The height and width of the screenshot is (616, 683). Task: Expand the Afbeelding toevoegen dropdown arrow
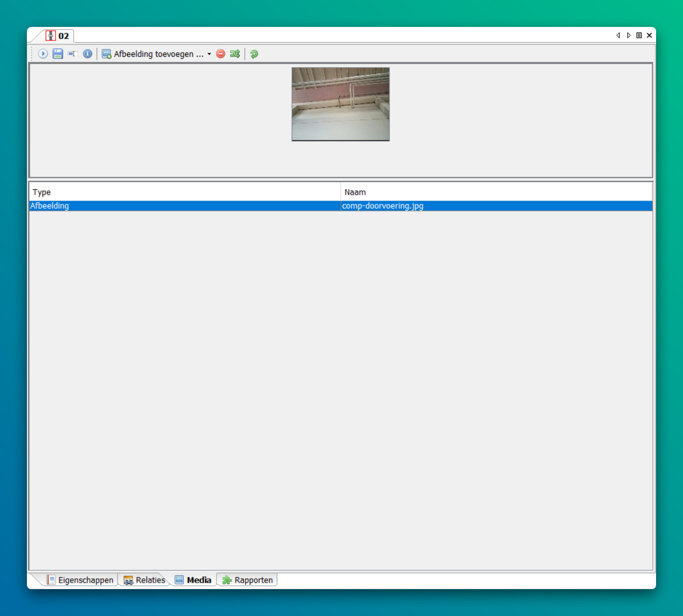(209, 54)
